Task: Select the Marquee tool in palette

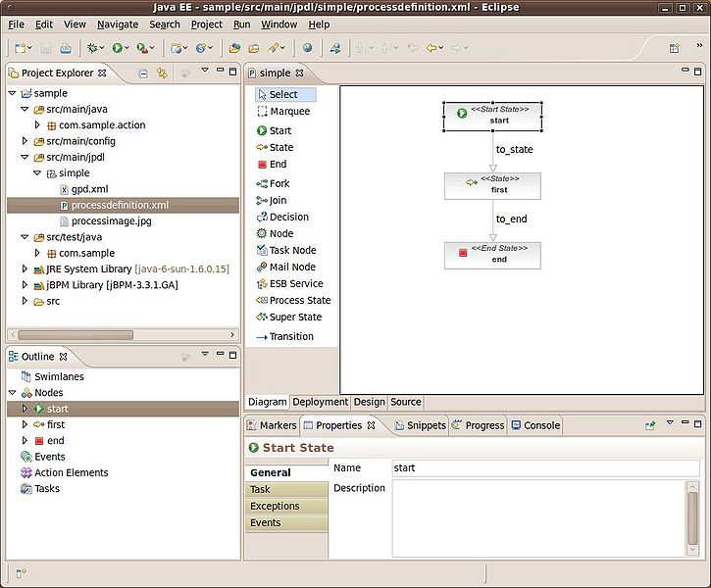Action: (283, 112)
